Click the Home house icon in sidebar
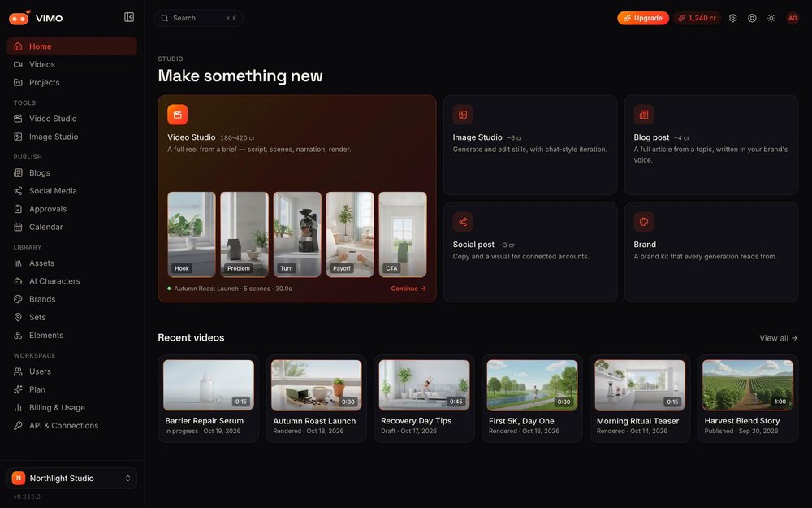 [18, 46]
